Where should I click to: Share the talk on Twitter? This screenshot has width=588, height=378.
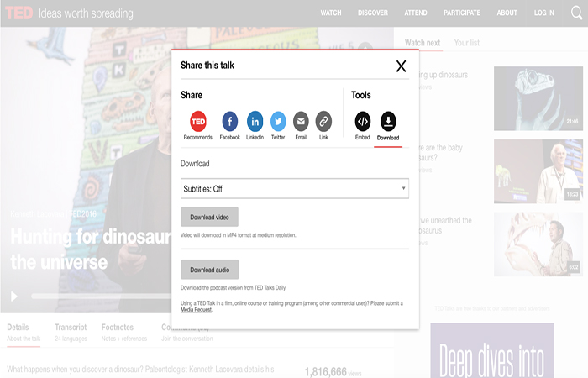coord(278,122)
